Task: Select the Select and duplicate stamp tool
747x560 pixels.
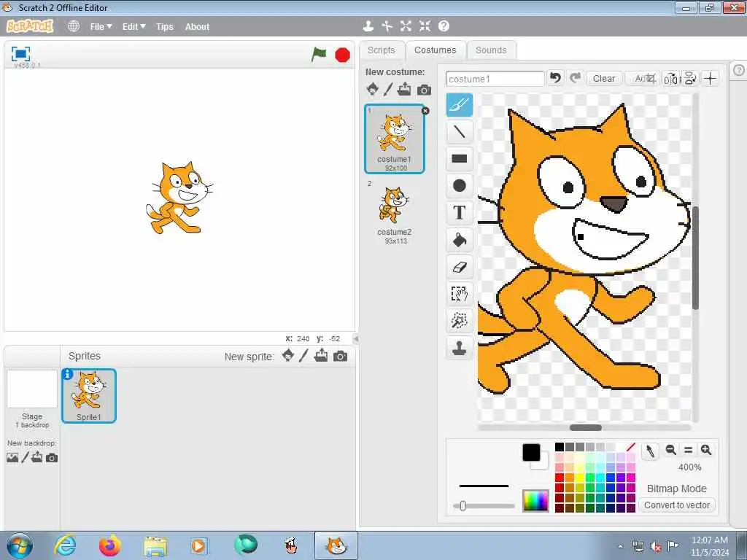Action: point(460,348)
